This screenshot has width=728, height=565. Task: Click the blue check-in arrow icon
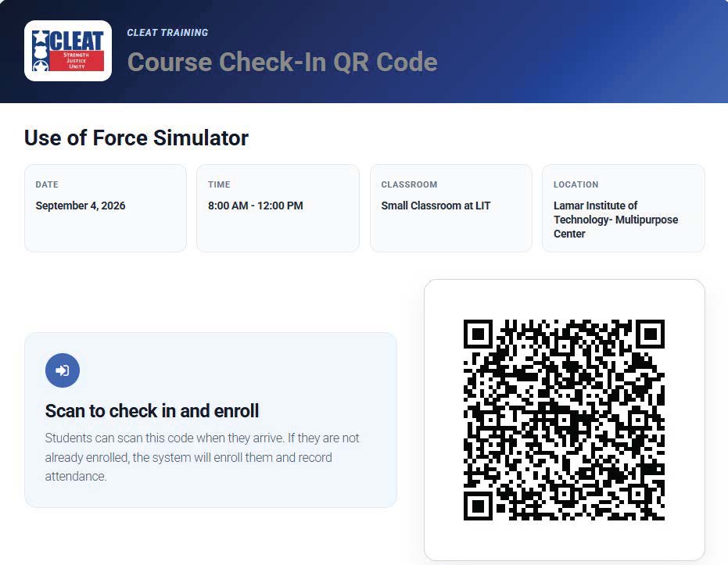coord(63,370)
